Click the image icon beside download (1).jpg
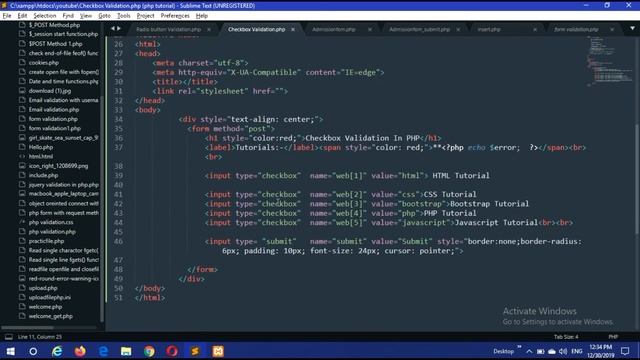This screenshot has width=640, height=360. pyautogui.click(x=22, y=91)
